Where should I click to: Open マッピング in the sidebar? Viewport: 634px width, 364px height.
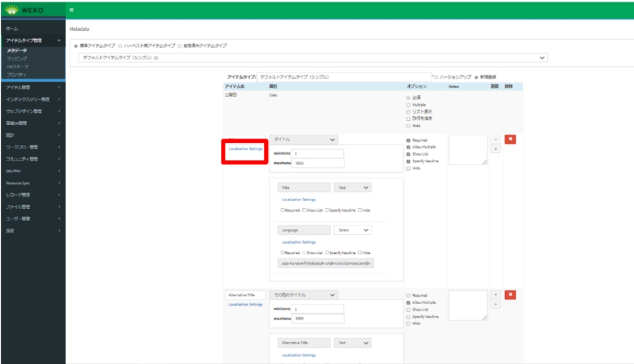[x=17, y=58]
